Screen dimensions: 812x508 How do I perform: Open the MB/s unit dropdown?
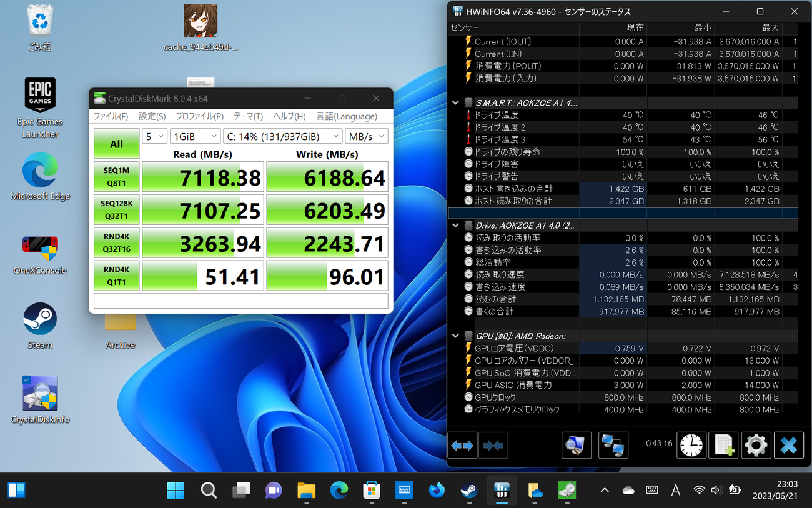pyautogui.click(x=367, y=136)
